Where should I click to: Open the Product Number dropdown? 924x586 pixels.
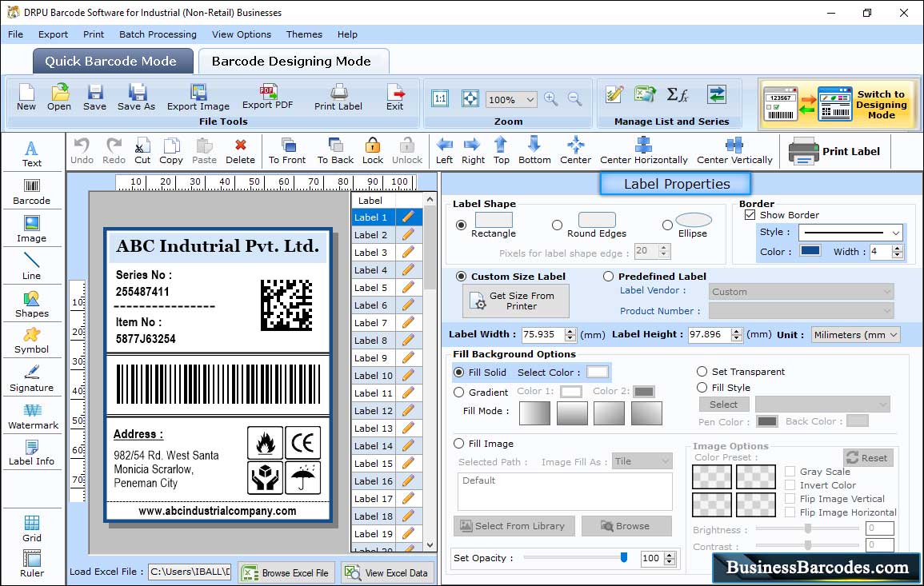coord(801,311)
